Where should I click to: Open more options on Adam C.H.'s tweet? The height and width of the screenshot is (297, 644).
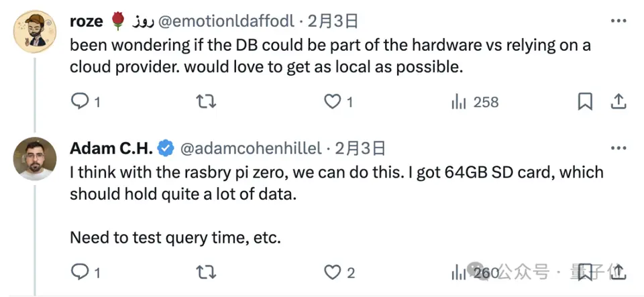[619, 148]
